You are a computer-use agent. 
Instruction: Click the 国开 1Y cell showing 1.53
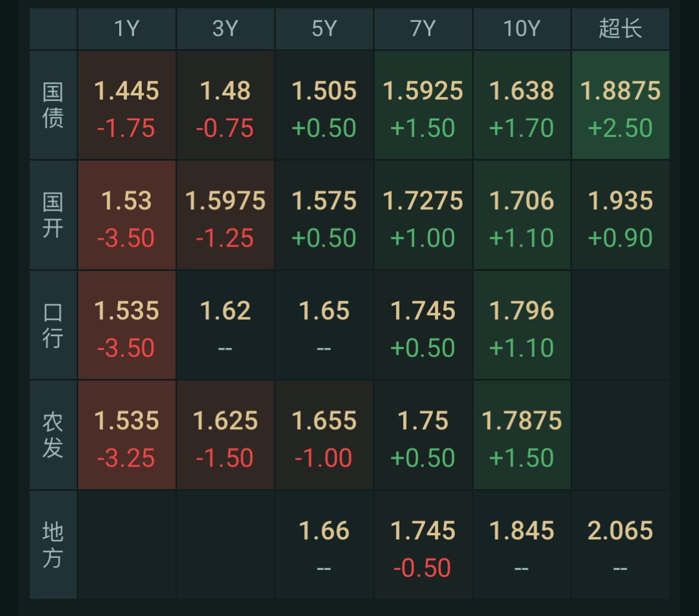pos(127,215)
